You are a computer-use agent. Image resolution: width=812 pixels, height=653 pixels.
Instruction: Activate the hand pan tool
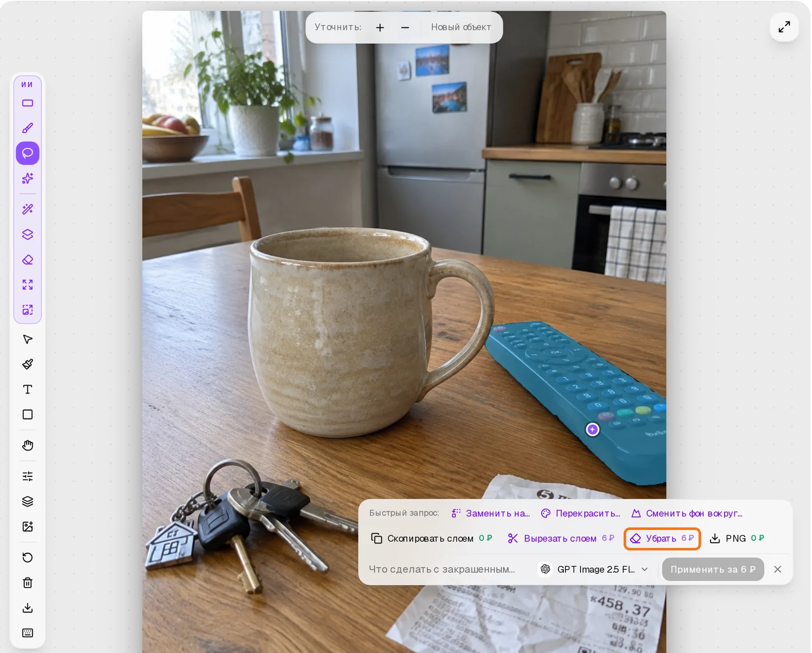point(27,445)
